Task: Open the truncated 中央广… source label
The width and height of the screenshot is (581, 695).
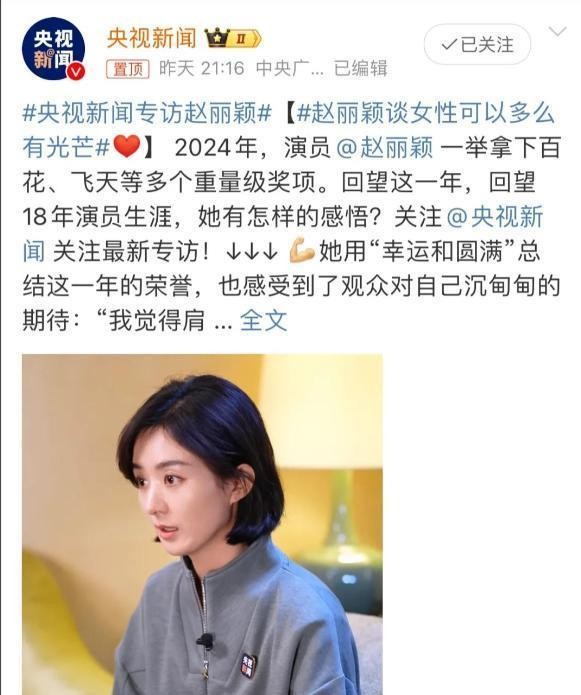Action: (290, 69)
